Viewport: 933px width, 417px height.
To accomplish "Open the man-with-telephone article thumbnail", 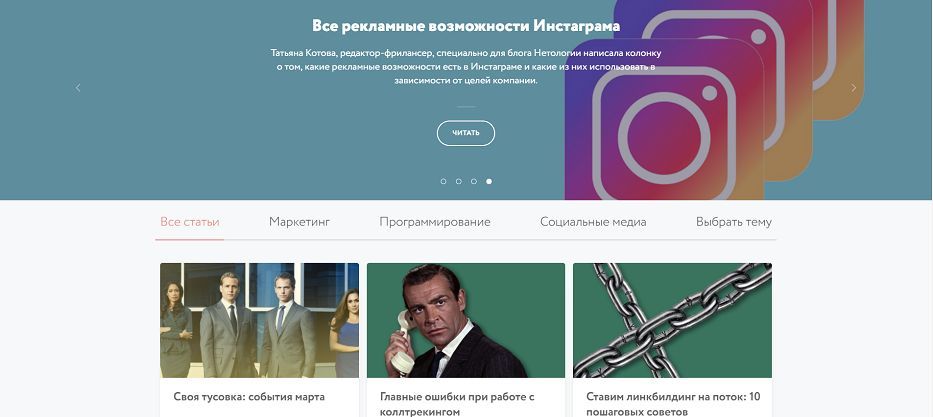I will (466, 321).
